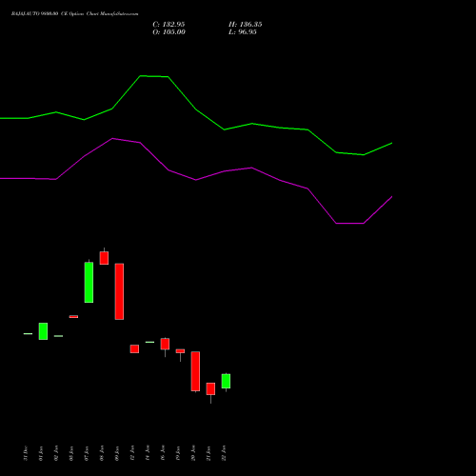
Task: Click the red candlestick for 08 Jan
Action: coord(104,258)
